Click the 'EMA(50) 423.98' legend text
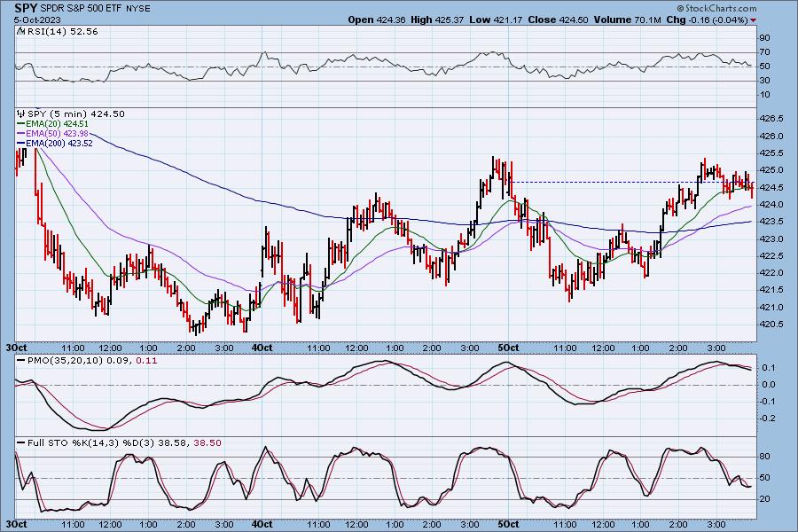The width and height of the screenshot is (798, 532). pyautogui.click(x=57, y=133)
